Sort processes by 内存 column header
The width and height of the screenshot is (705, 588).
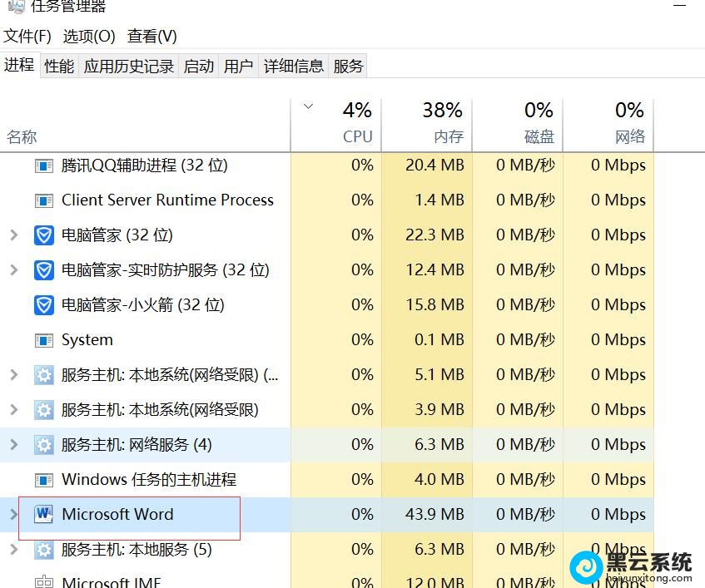click(448, 136)
